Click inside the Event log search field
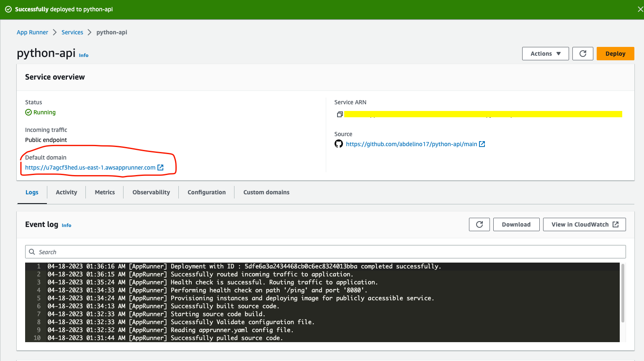The width and height of the screenshot is (644, 361). 167,251
